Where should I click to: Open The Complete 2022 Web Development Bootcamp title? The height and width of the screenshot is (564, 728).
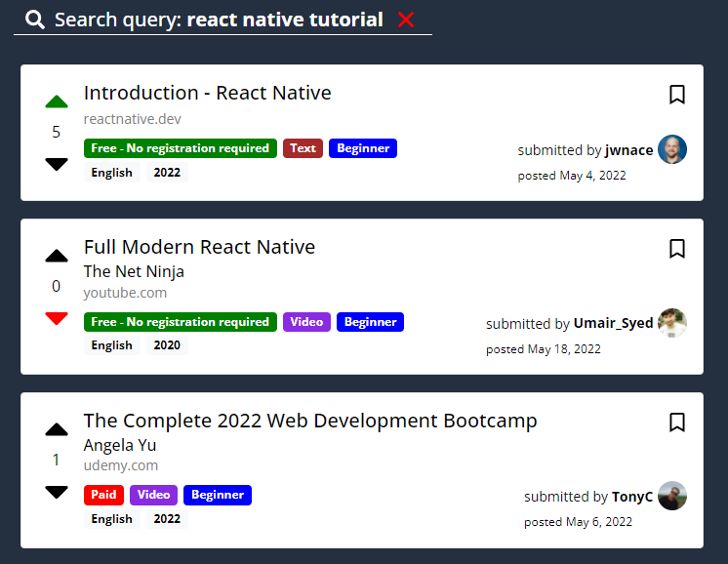tap(310, 421)
